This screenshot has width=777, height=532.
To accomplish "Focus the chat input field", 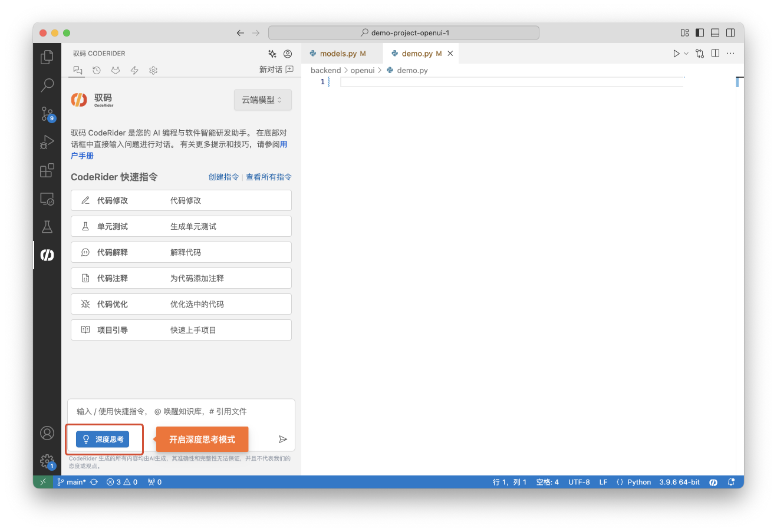I will pos(181,412).
